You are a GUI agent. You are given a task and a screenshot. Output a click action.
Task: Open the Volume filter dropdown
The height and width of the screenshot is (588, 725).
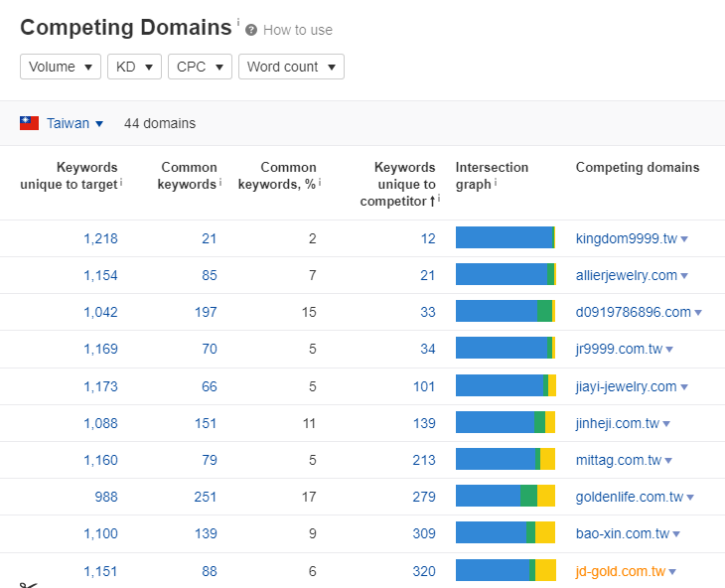tap(61, 67)
